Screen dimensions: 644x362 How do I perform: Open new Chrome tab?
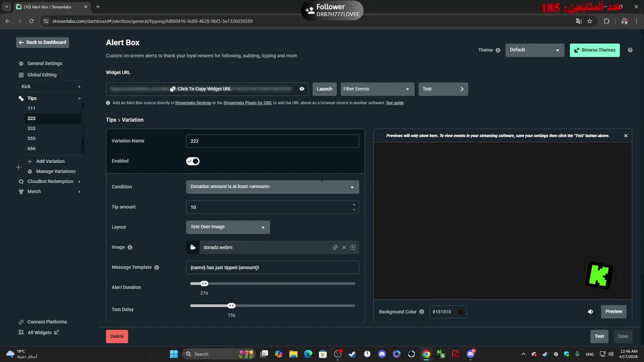click(x=98, y=7)
